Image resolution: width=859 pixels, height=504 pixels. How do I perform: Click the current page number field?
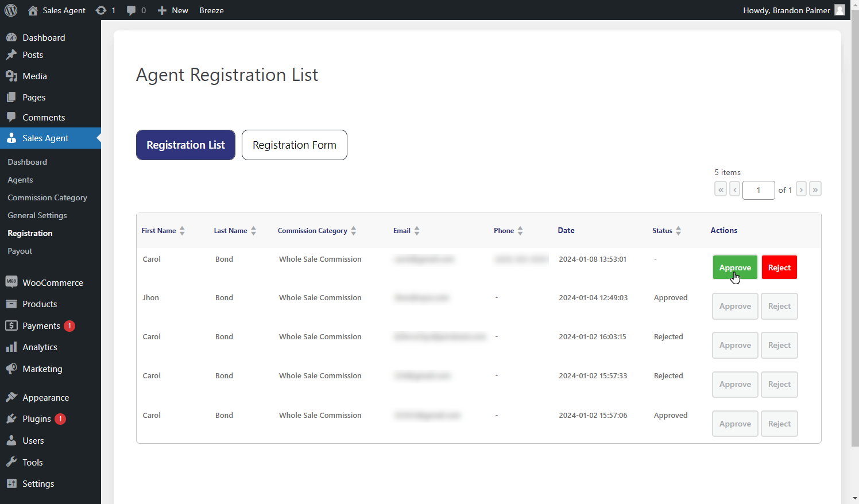tap(759, 190)
